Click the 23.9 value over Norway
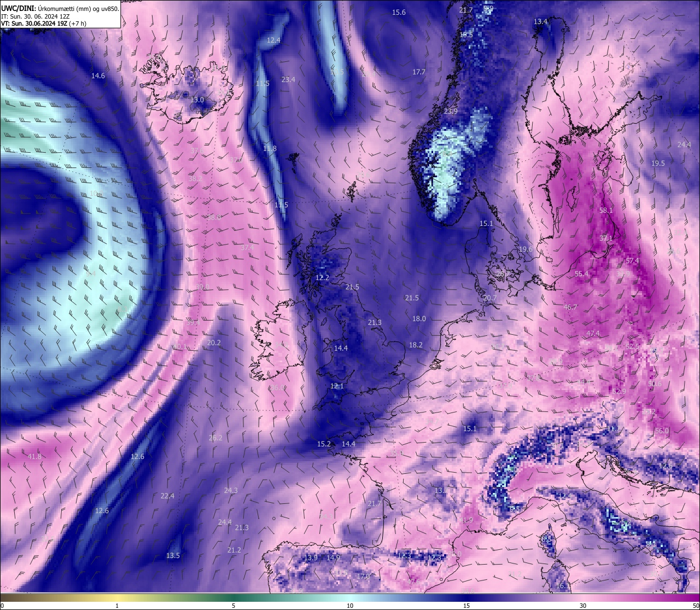Screen dimensions: 700x610 click(451, 112)
